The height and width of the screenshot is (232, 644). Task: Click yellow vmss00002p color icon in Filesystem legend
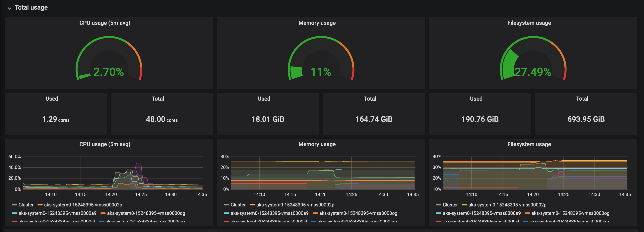(x=464, y=205)
